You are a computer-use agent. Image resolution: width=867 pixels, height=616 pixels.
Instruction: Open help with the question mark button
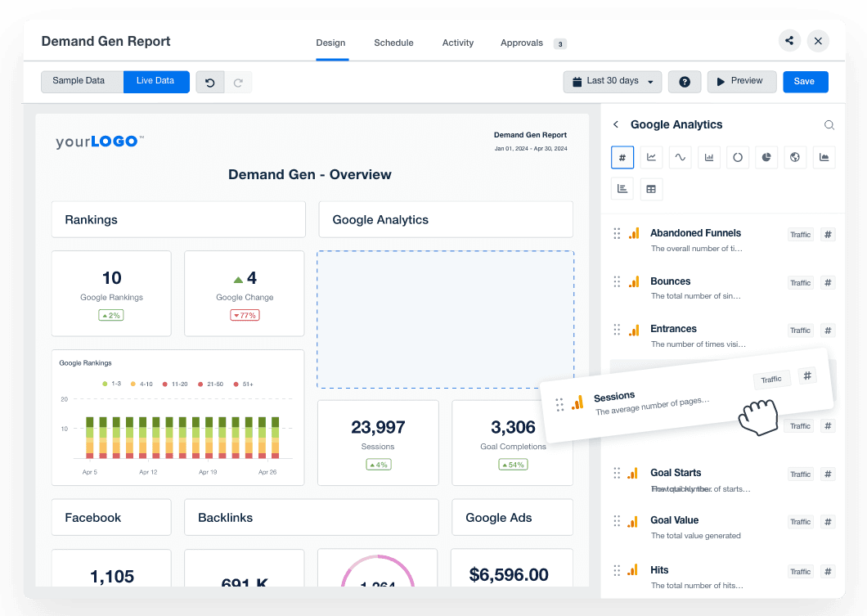pyautogui.click(x=685, y=82)
